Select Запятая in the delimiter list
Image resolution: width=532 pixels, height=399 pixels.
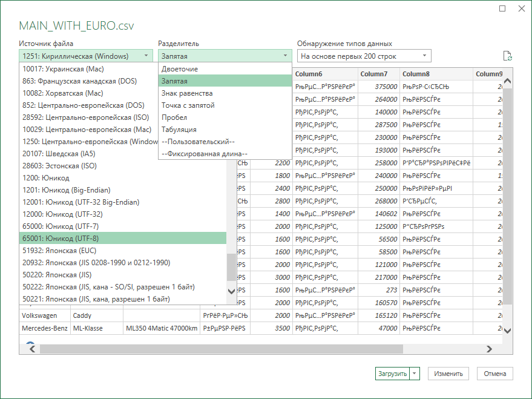tap(225, 81)
